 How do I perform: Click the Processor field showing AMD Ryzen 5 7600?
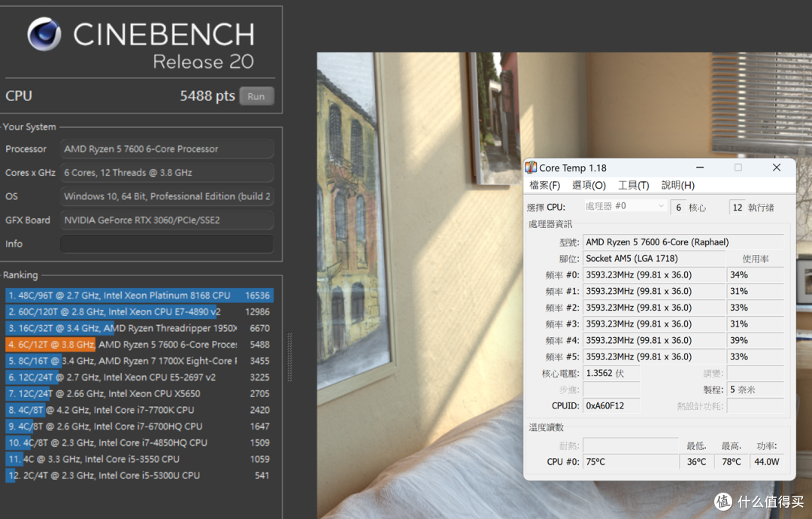tap(167, 149)
